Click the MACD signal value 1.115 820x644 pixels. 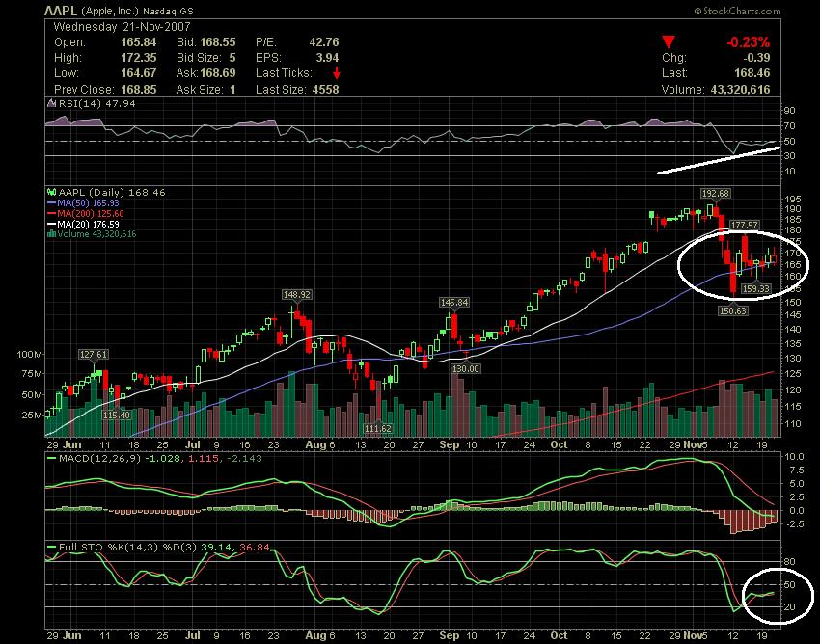202,459
